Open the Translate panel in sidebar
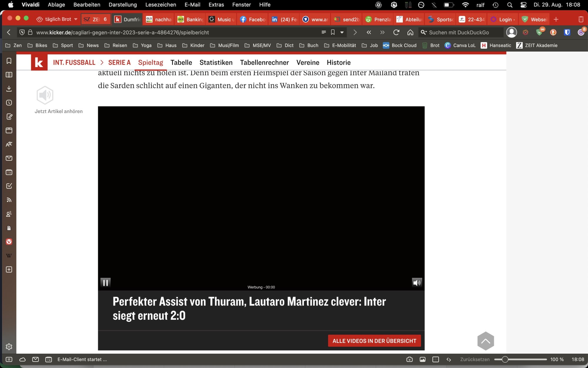 point(9,144)
